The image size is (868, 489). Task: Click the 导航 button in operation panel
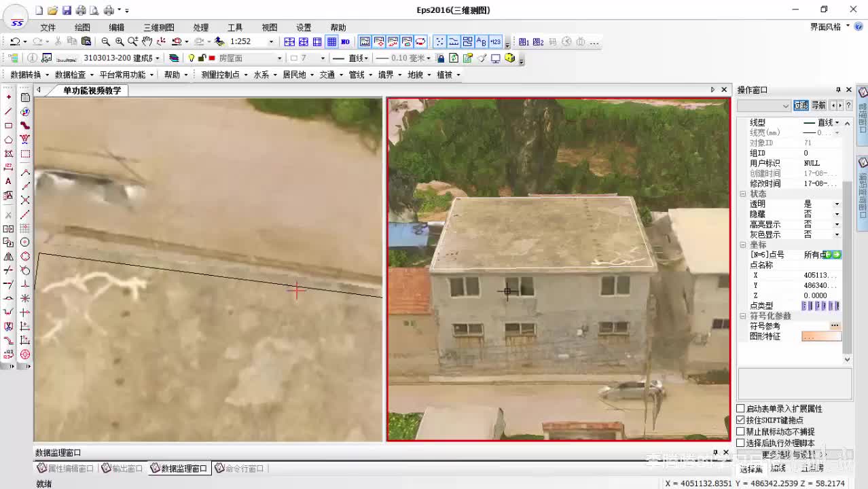(818, 105)
